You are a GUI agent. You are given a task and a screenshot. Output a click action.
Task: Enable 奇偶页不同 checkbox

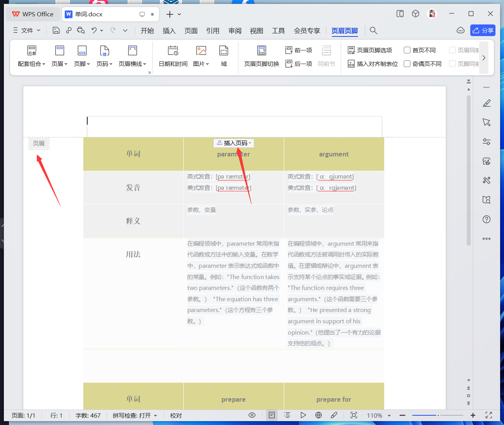coord(407,64)
